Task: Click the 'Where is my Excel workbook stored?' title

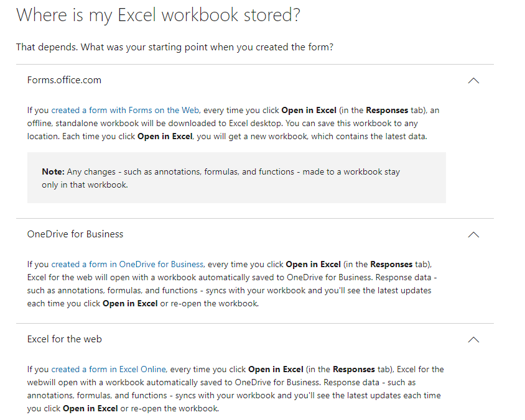Action: pyautogui.click(x=158, y=16)
